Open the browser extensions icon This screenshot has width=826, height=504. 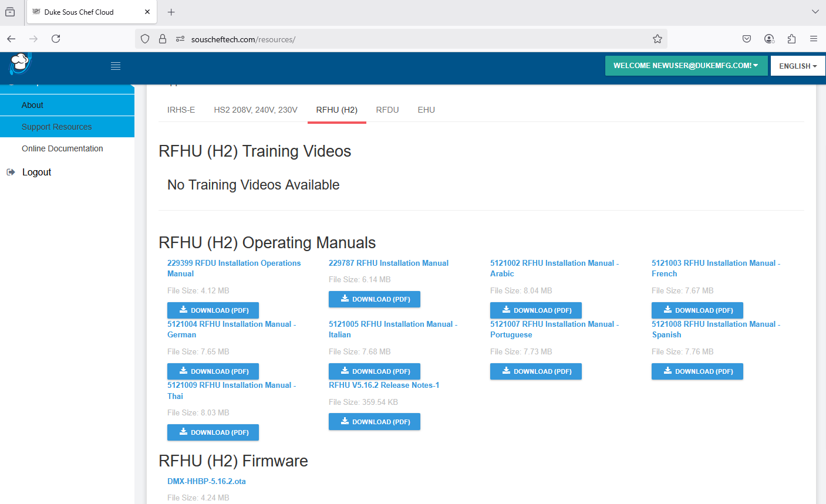tap(791, 39)
